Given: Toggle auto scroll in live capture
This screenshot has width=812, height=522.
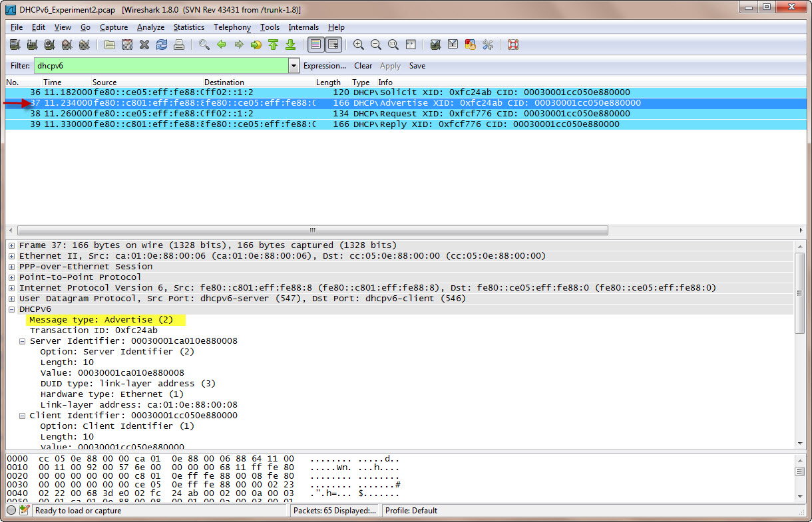Looking at the screenshot, I should (333, 45).
